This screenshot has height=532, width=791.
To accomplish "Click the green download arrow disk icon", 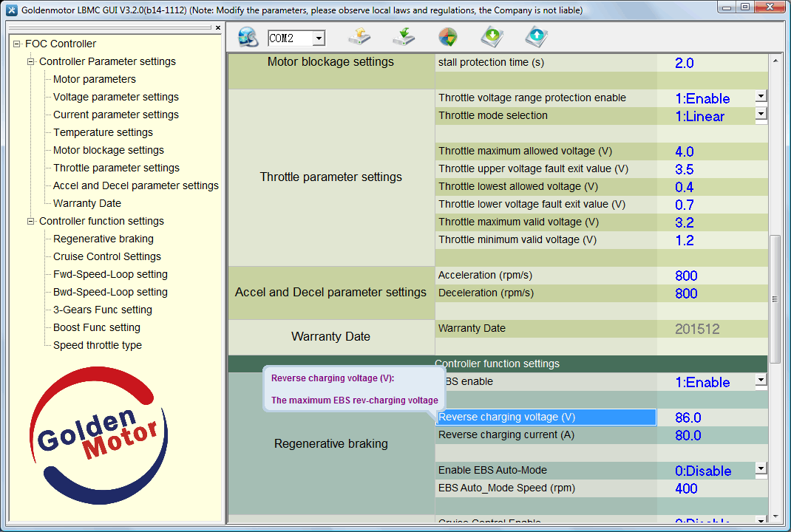I will [x=492, y=37].
